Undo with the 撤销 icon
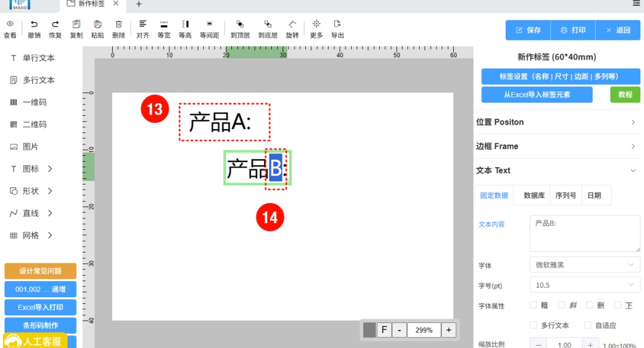The image size is (644, 348). [34, 24]
